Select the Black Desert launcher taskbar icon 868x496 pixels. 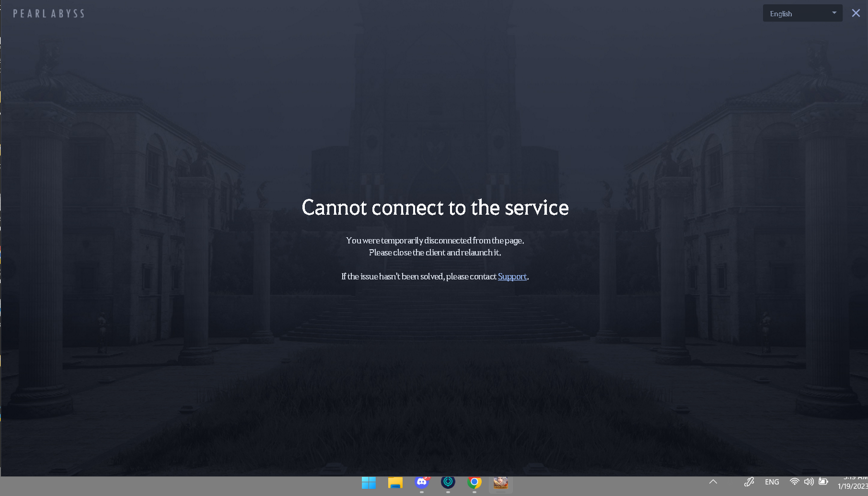tap(501, 483)
